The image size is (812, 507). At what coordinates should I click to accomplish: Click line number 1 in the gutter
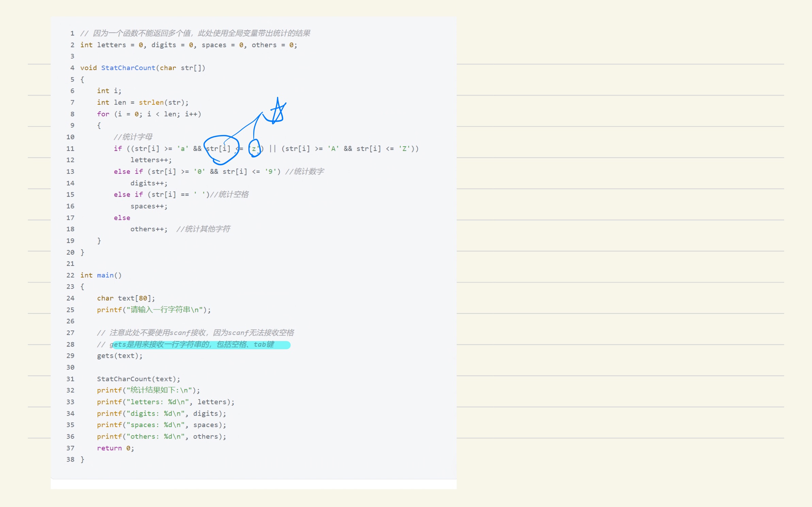(x=72, y=33)
